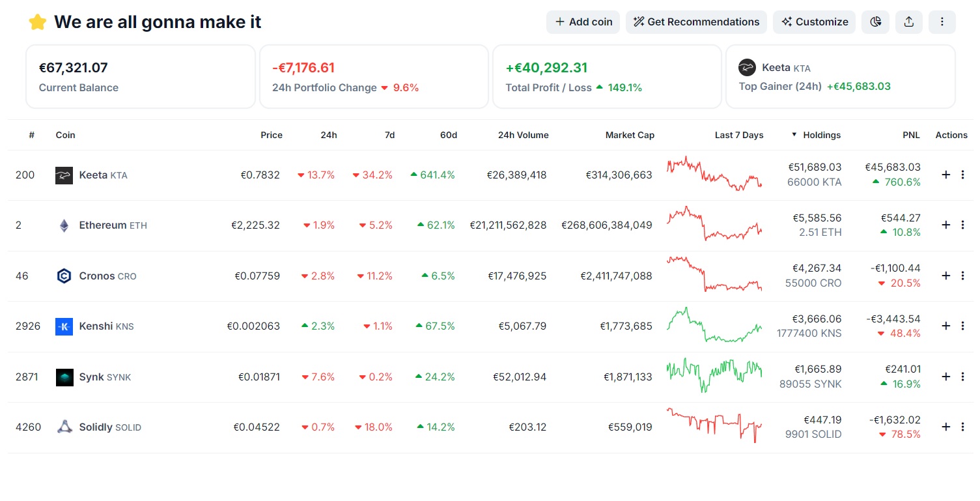Click Get Recommendations button

click(x=696, y=22)
